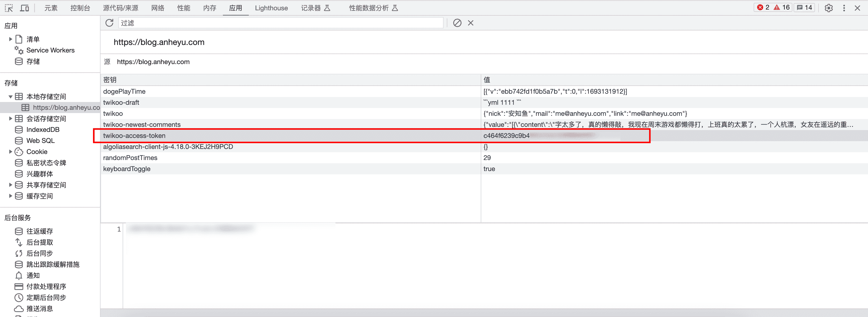Open the three-dot customize menu
This screenshot has height=317, width=868.
tap(844, 8)
